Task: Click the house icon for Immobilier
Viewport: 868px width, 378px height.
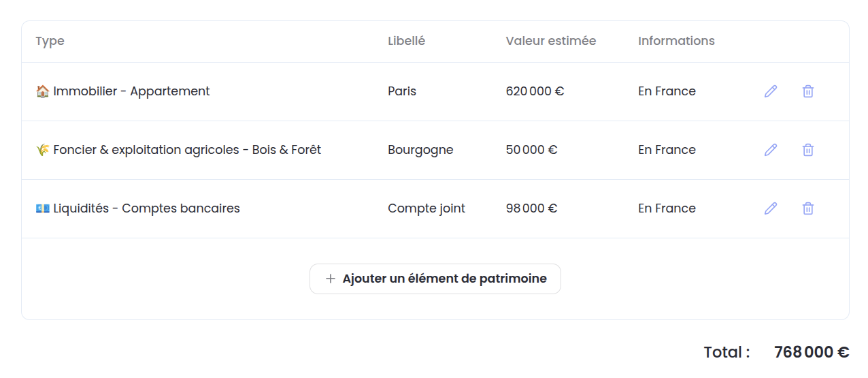Action: pyautogui.click(x=42, y=91)
